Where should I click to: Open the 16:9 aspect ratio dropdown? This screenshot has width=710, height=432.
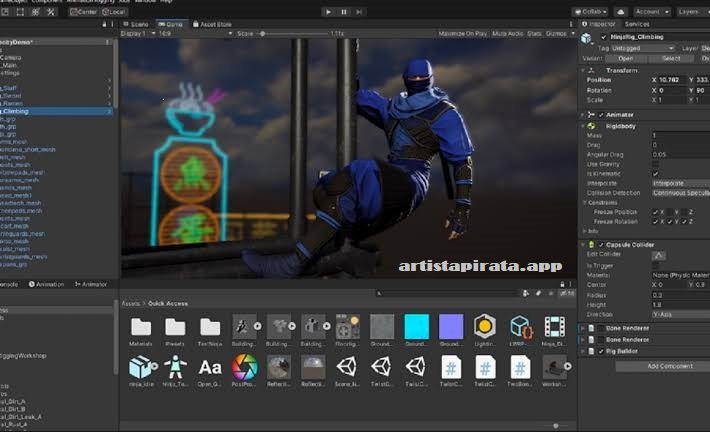click(196, 34)
